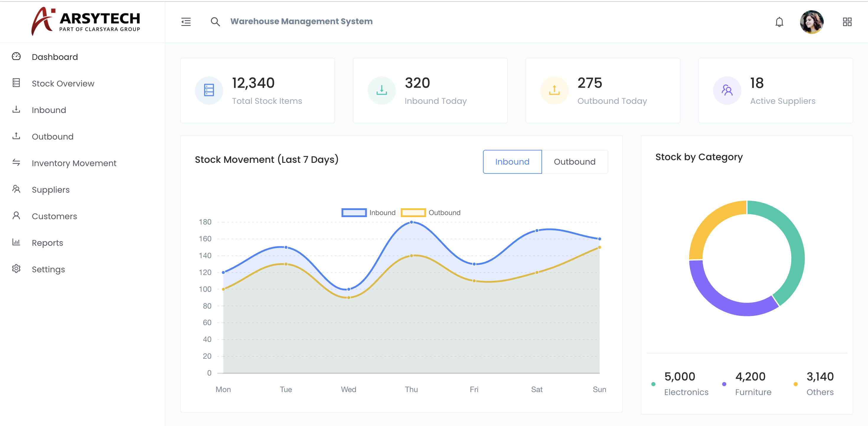Click the Total Stock Items server icon
Screen dimensions: 868x426
click(209, 90)
